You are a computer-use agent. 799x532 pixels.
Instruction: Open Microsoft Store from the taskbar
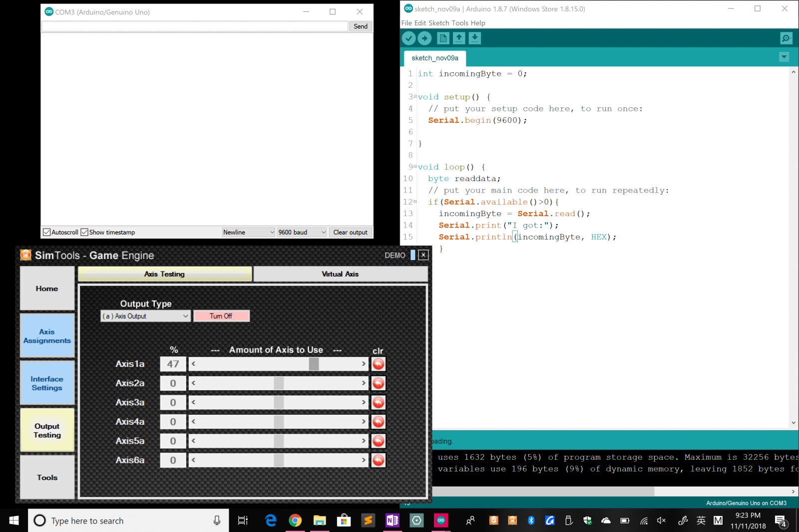coord(344,521)
